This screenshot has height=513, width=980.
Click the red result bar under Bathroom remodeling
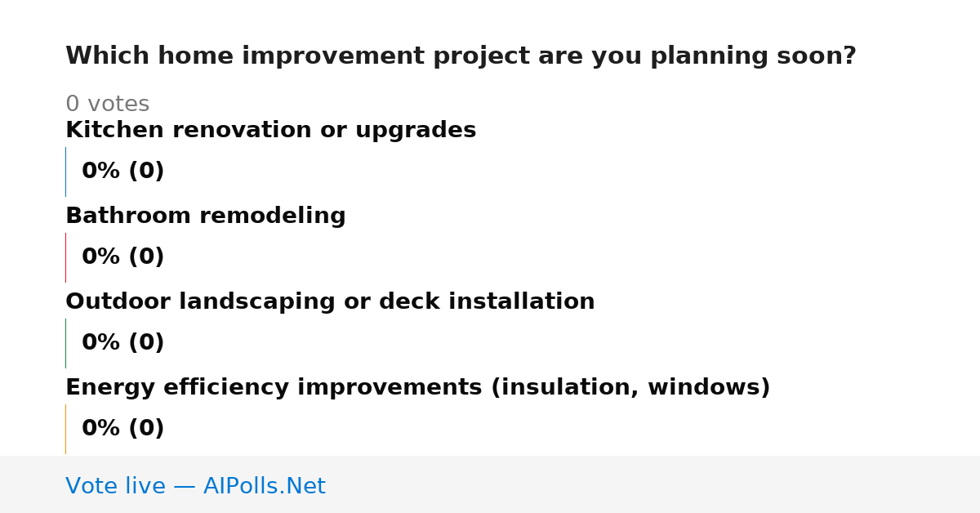tap(65, 257)
